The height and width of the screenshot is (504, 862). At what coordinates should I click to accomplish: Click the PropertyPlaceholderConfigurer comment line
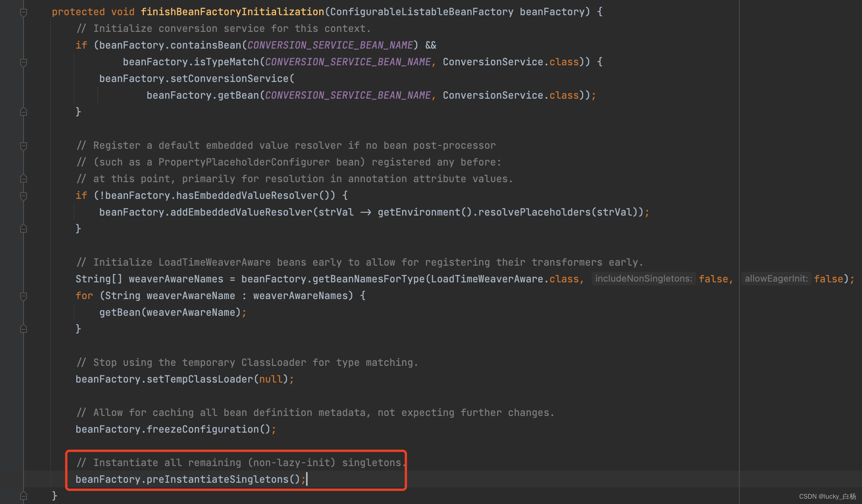(x=289, y=162)
